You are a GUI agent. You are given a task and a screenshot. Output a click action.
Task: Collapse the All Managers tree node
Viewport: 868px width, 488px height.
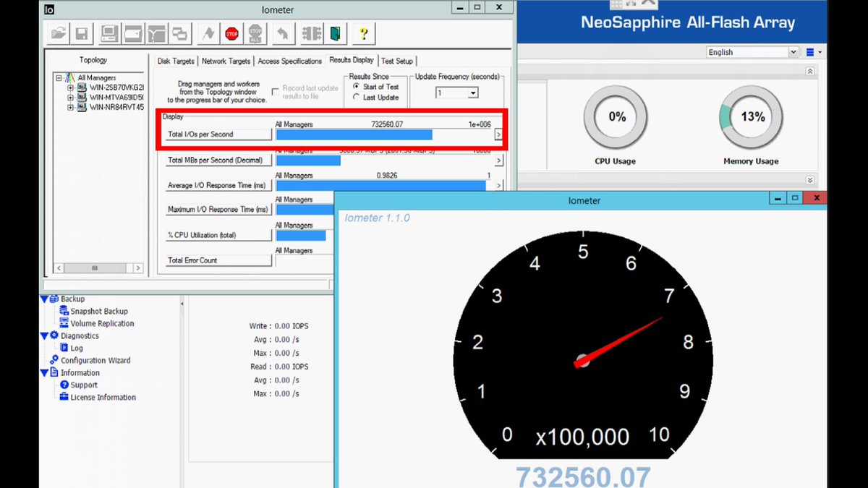[59, 77]
